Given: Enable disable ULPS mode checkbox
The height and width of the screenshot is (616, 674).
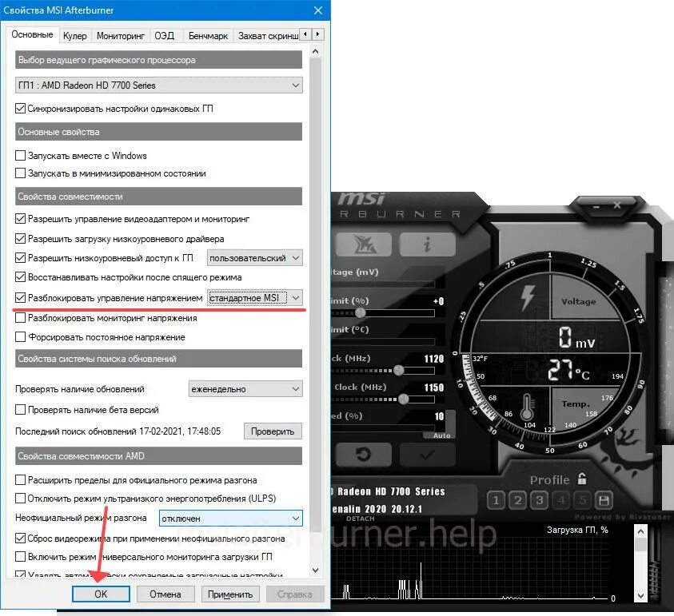Looking at the screenshot, I should click(x=20, y=498).
